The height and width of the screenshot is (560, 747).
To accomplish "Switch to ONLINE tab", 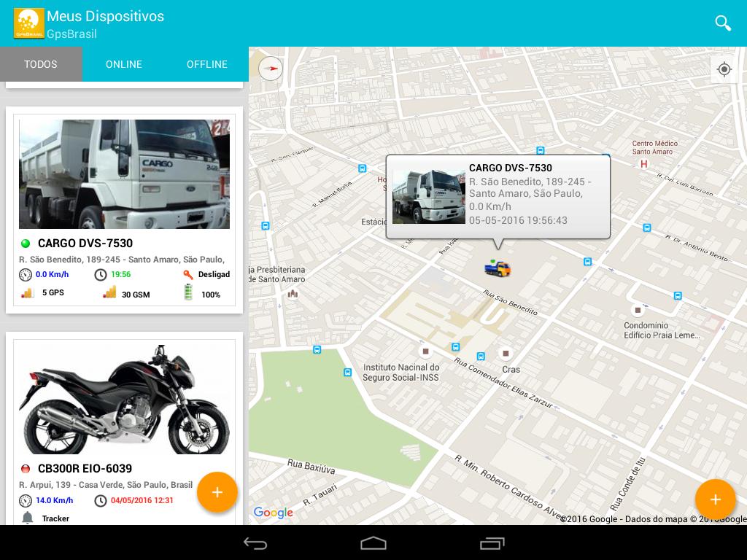I will click(124, 64).
